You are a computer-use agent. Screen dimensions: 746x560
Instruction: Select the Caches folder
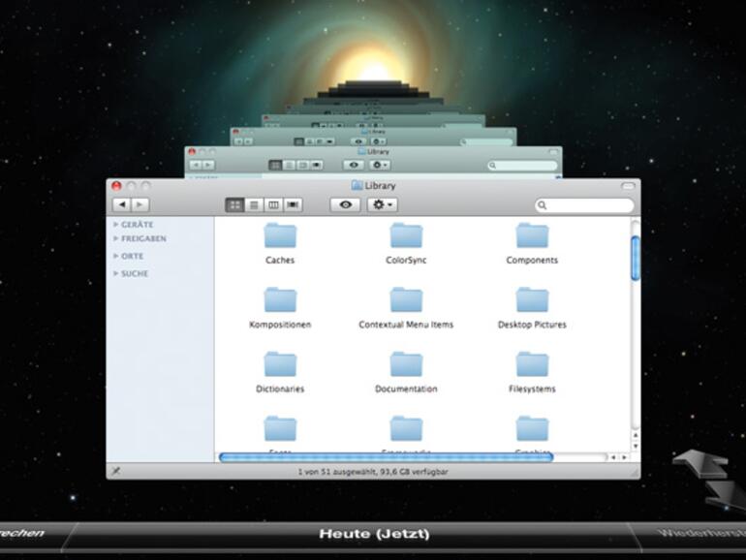coord(280,235)
